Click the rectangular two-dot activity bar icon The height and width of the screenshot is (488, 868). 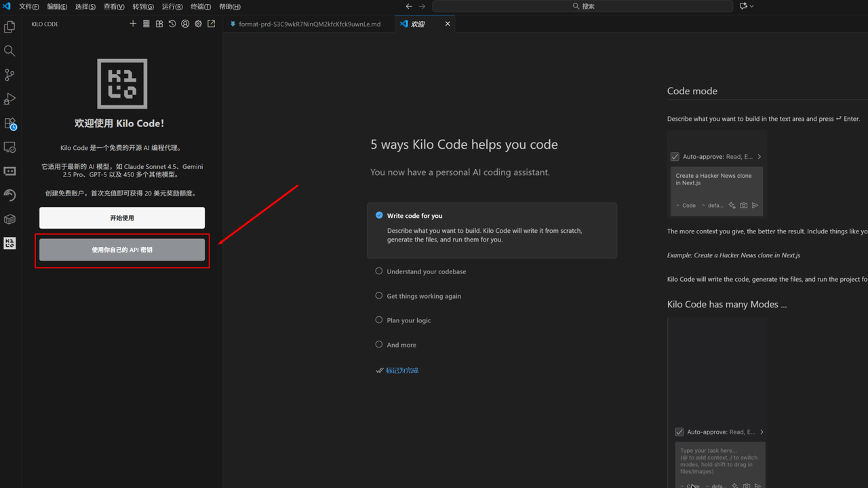click(x=9, y=171)
